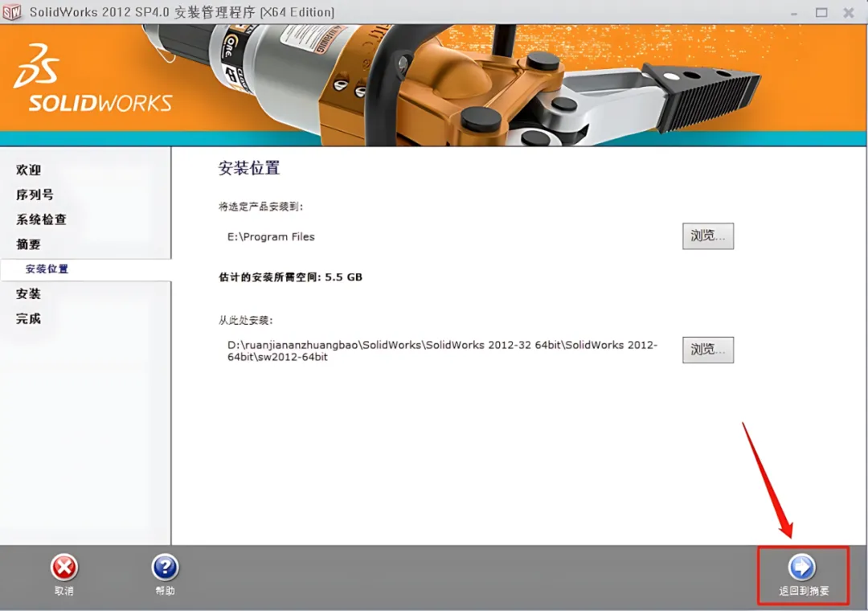Browse for the install destination E:\Program Files
This screenshot has height=611, width=868.
coord(707,236)
